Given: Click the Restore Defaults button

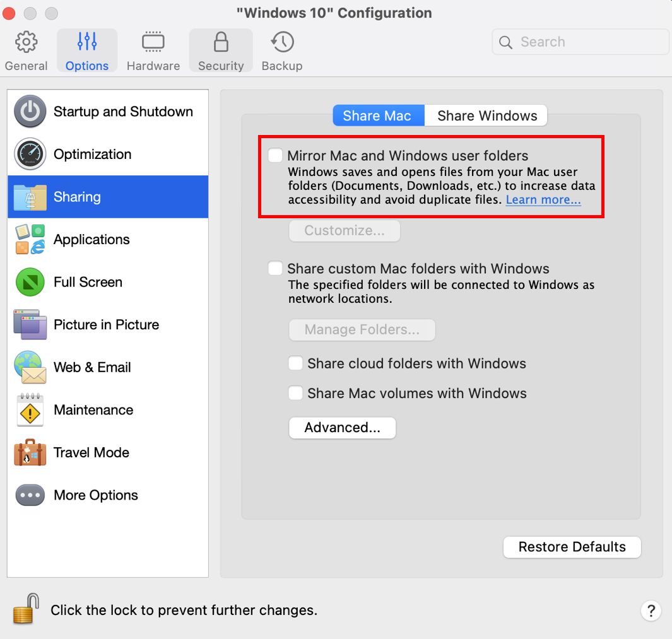Looking at the screenshot, I should pyautogui.click(x=572, y=547).
